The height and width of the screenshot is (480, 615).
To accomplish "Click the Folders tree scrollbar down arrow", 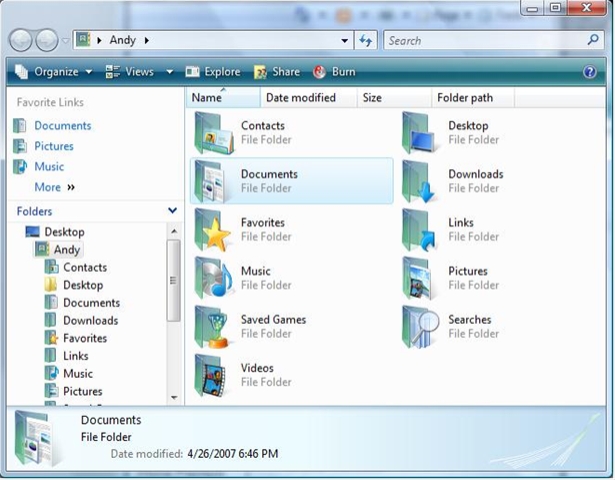I will click(174, 398).
